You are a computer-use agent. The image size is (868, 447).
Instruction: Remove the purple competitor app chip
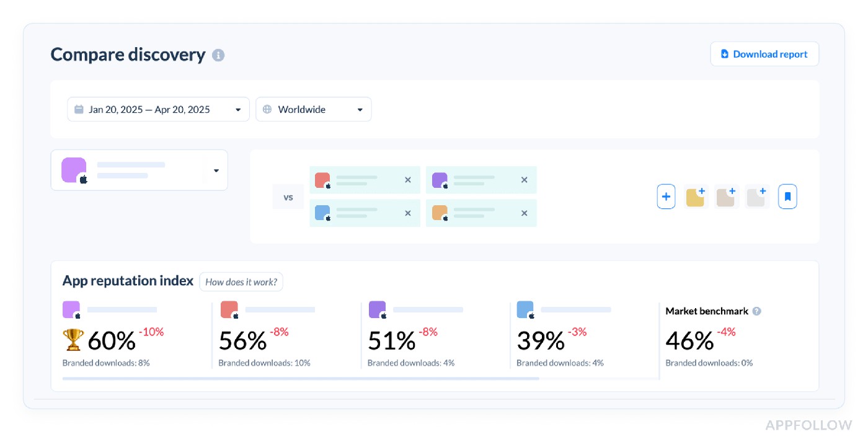tap(525, 180)
